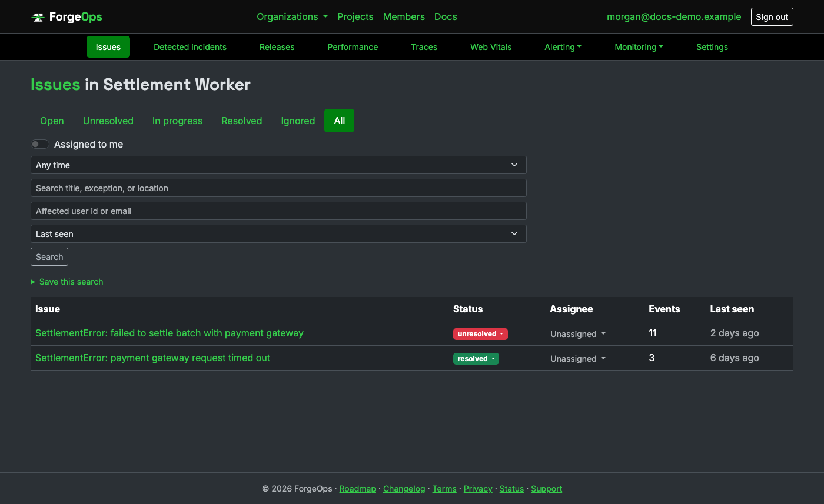The height and width of the screenshot is (504, 824).
Task: Expand the Save this search disclosure
Action: [x=67, y=282]
